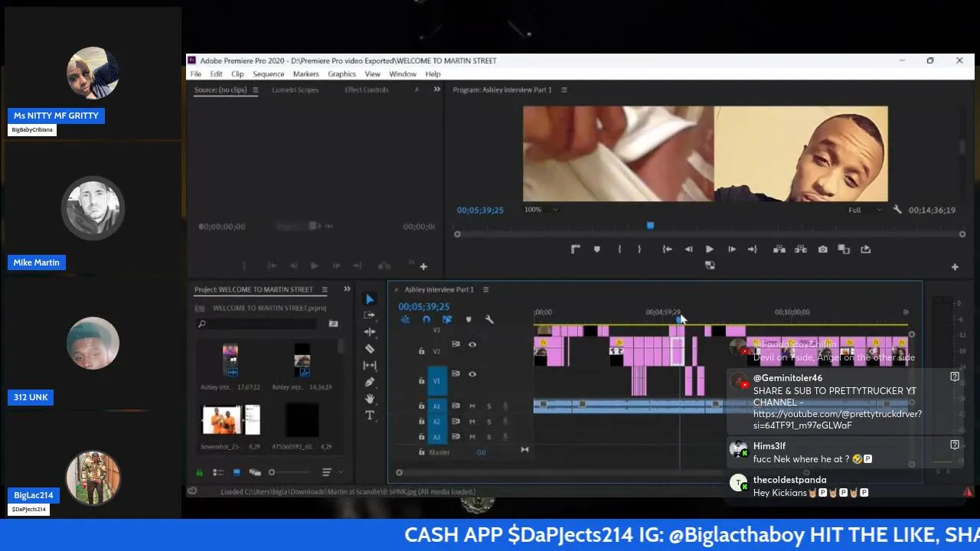980x551 pixels.
Task: Toggle nest sequence insert mode in timeline
Action: click(x=405, y=320)
